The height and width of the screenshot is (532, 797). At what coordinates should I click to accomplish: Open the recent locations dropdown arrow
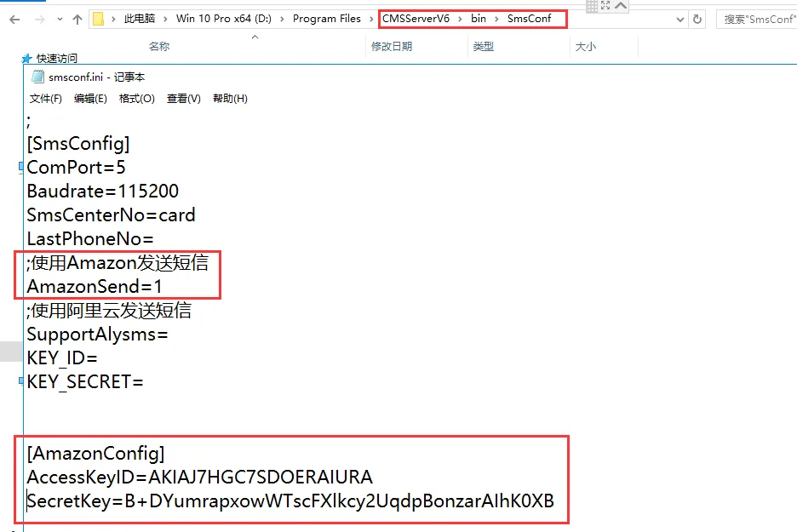coord(60,20)
